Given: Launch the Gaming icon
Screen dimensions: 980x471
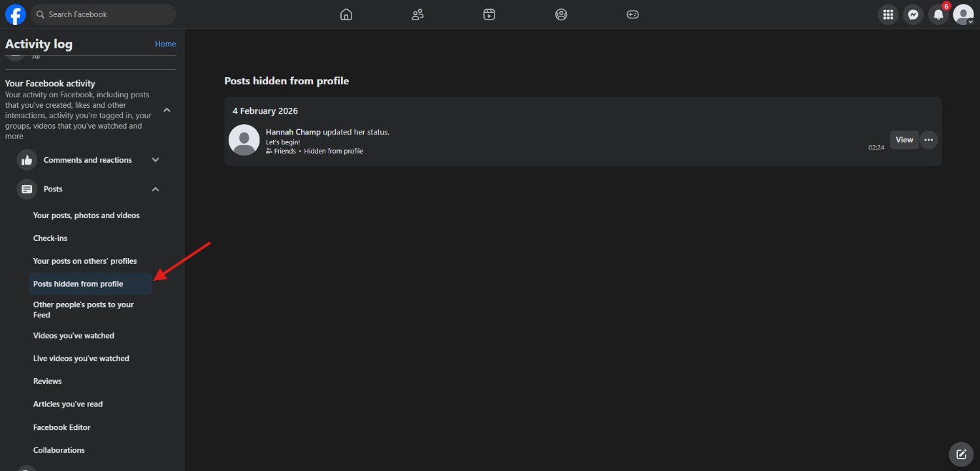Looking at the screenshot, I should 632,14.
